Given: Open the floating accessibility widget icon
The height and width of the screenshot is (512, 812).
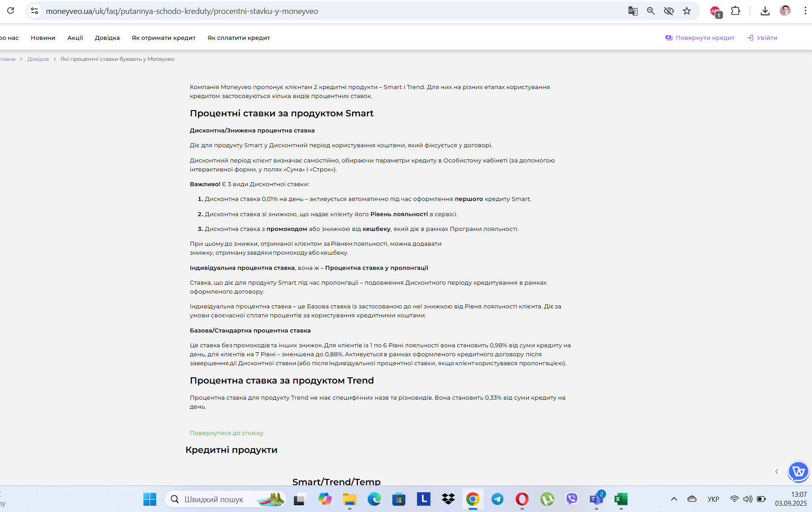Looking at the screenshot, I should click(798, 471).
